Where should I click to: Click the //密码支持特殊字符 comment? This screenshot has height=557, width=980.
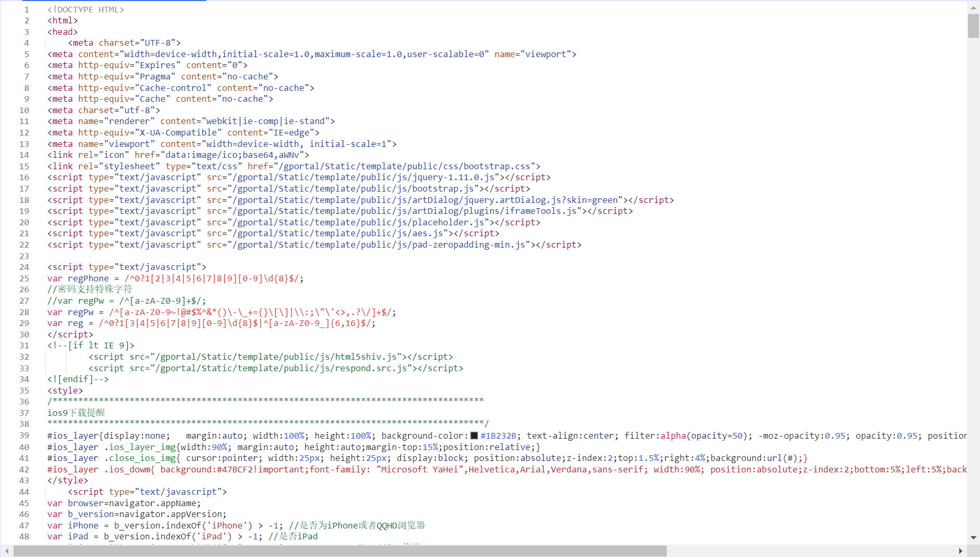(90, 289)
